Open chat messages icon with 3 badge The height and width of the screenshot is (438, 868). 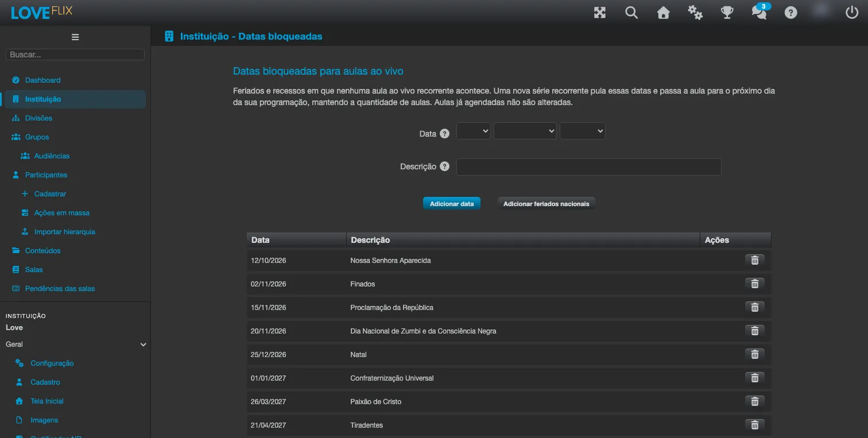(x=759, y=11)
